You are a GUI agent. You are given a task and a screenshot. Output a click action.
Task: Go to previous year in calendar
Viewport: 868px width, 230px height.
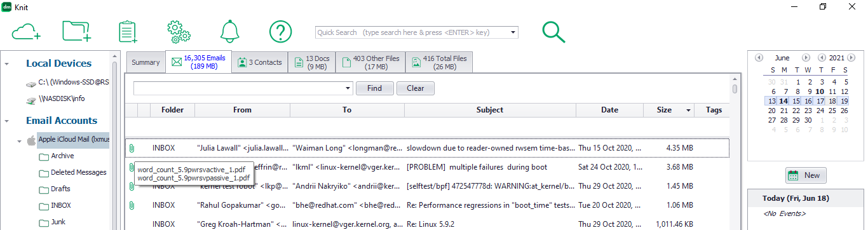click(822, 58)
